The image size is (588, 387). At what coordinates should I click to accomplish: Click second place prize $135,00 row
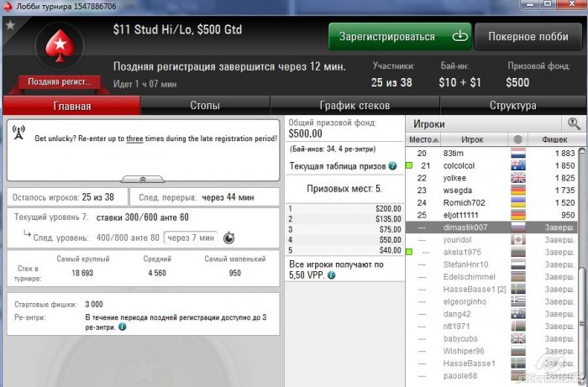tap(344, 219)
